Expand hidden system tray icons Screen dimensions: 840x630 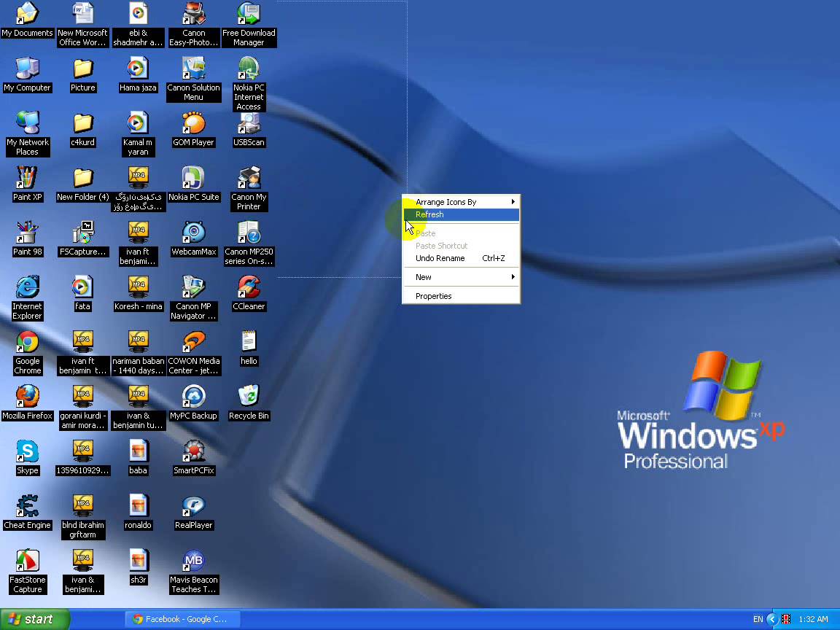click(772, 619)
